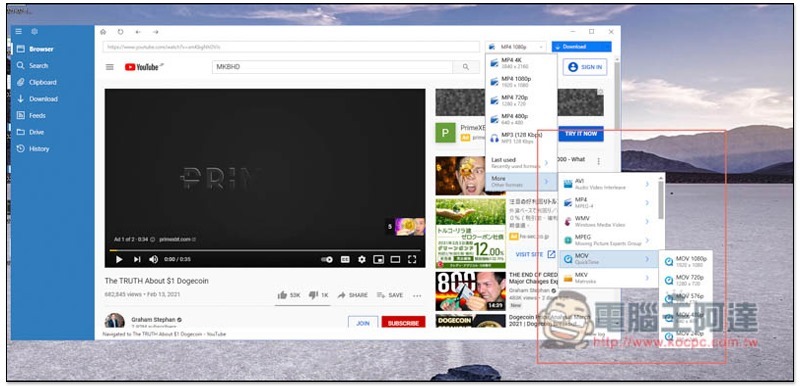Expand the MP4 MPEG-4 submenu
800x386 pixels.
point(608,203)
